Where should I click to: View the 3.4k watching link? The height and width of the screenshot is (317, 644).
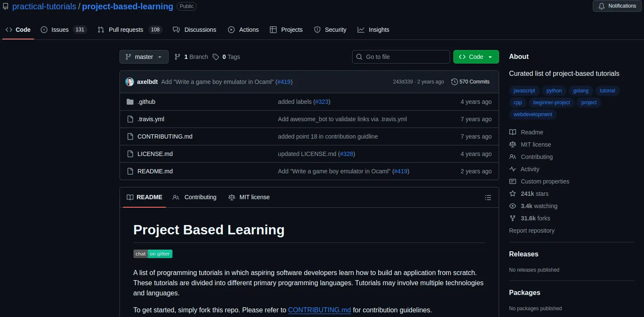533,206
